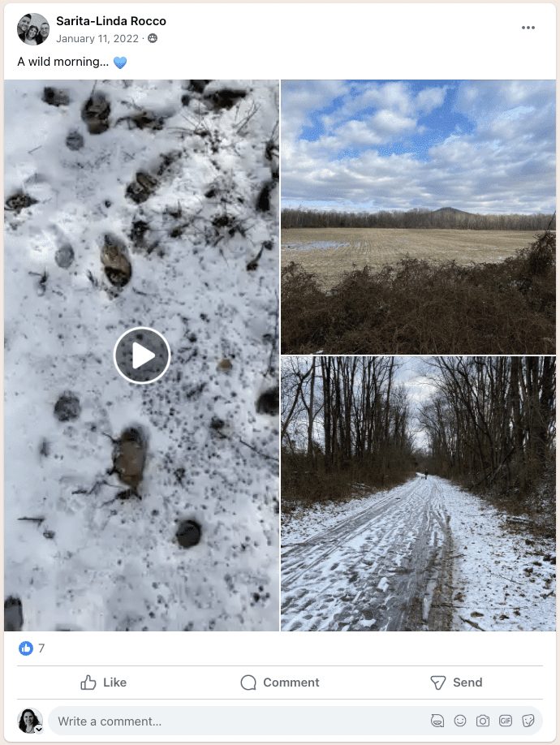View who reacted via the 7 count
Screen dimensions: 560x745
coord(41,648)
